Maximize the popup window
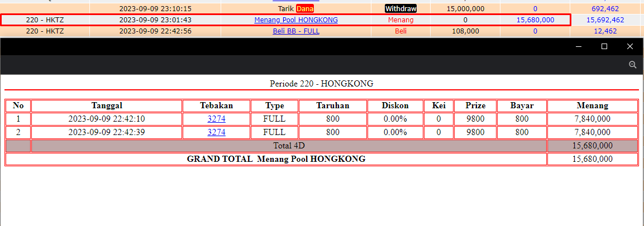 604,47
